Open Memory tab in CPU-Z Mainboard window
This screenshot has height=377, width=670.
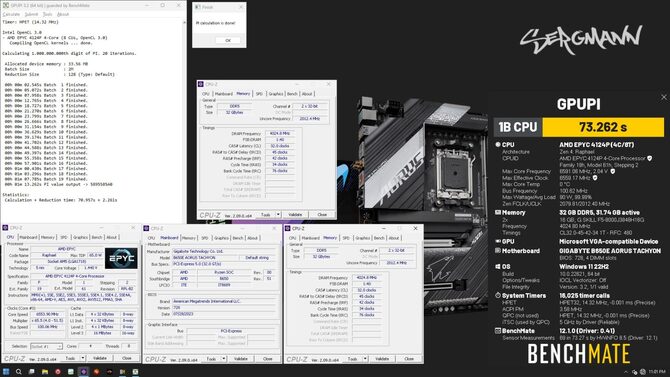tap(189, 238)
